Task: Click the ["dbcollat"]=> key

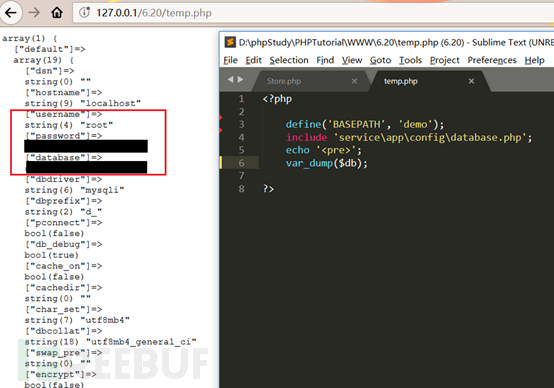Action: point(64,331)
